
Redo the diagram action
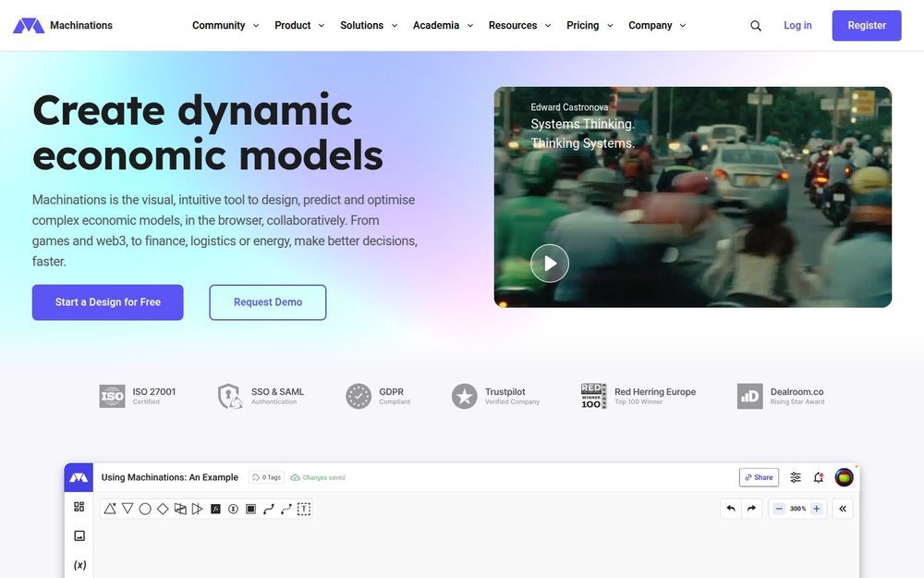751,509
